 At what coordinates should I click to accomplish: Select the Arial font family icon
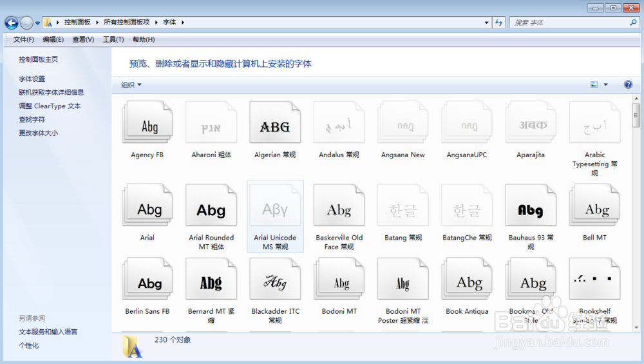click(147, 206)
